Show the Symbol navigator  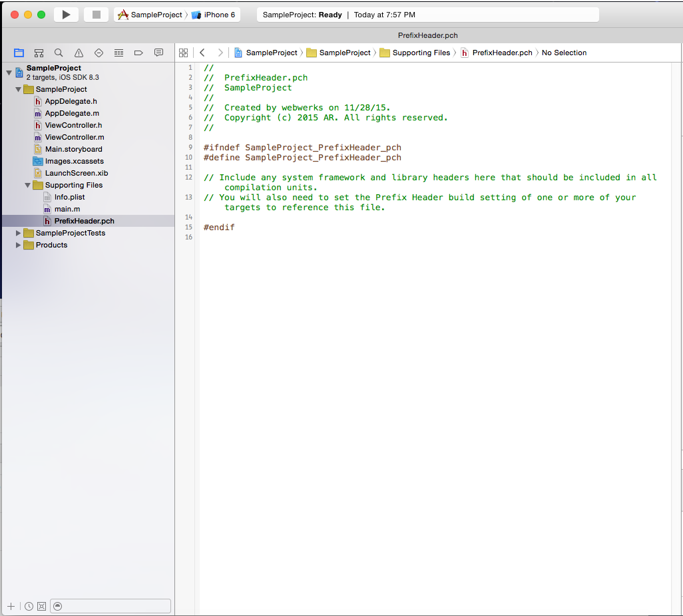click(39, 53)
